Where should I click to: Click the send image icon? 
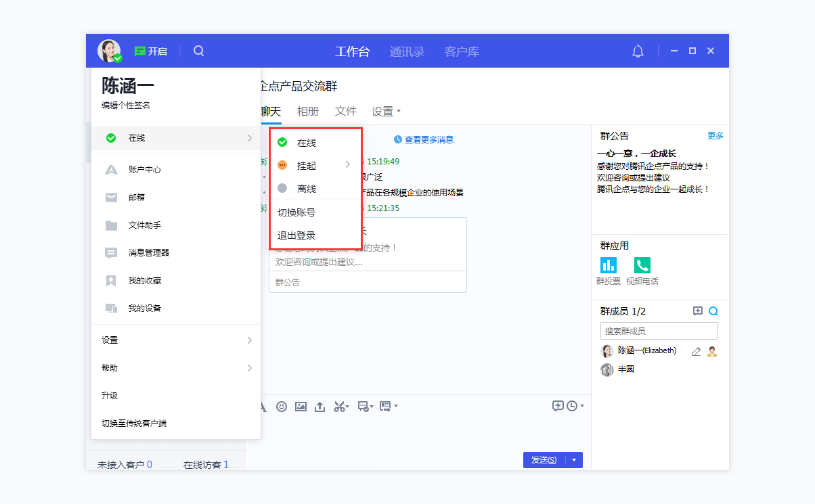pos(301,406)
